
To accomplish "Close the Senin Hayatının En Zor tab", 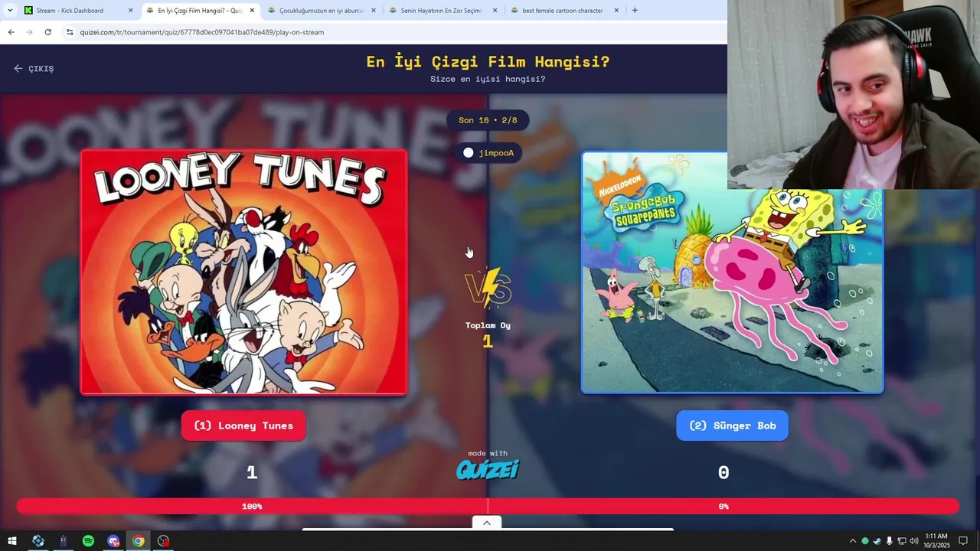I will [x=495, y=11].
